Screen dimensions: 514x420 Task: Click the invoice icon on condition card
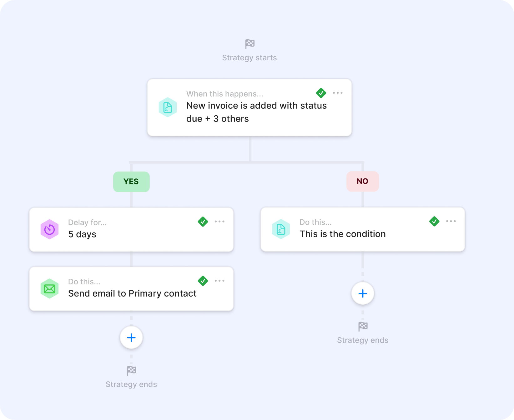(x=281, y=229)
